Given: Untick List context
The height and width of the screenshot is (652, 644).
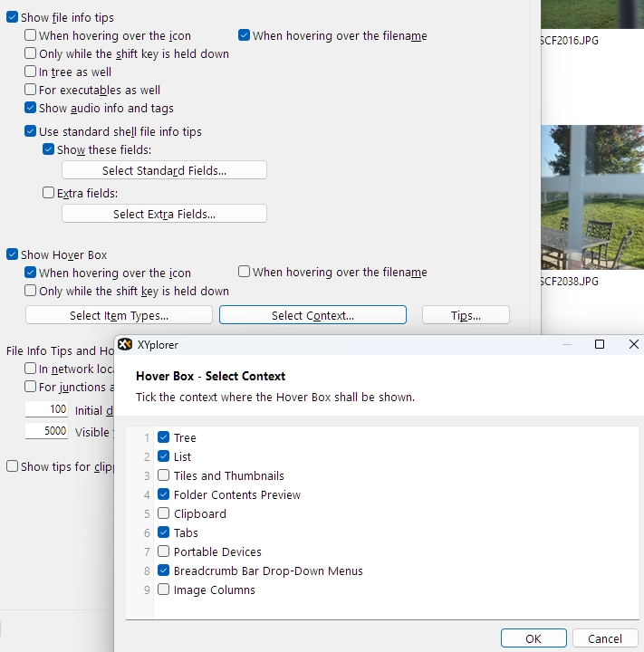Looking at the screenshot, I should [x=164, y=456].
